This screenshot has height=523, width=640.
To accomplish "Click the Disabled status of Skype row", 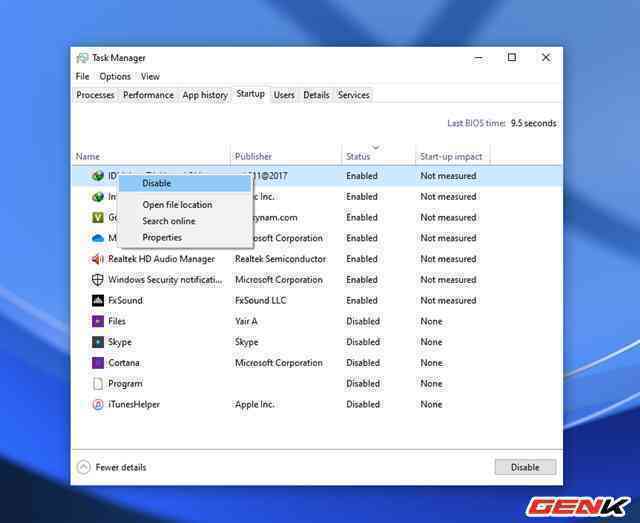I will (363, 342).
